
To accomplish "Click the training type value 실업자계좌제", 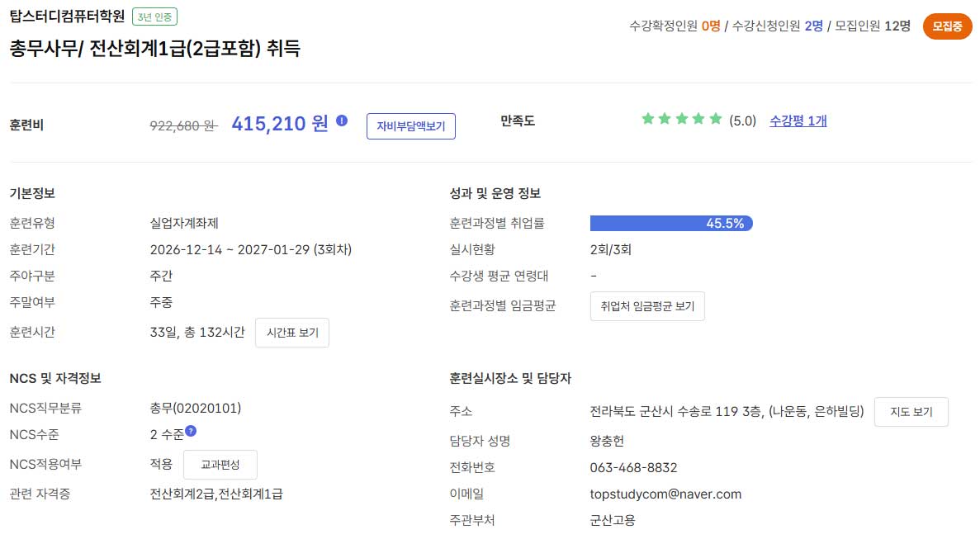I will [x=184, y=223].
